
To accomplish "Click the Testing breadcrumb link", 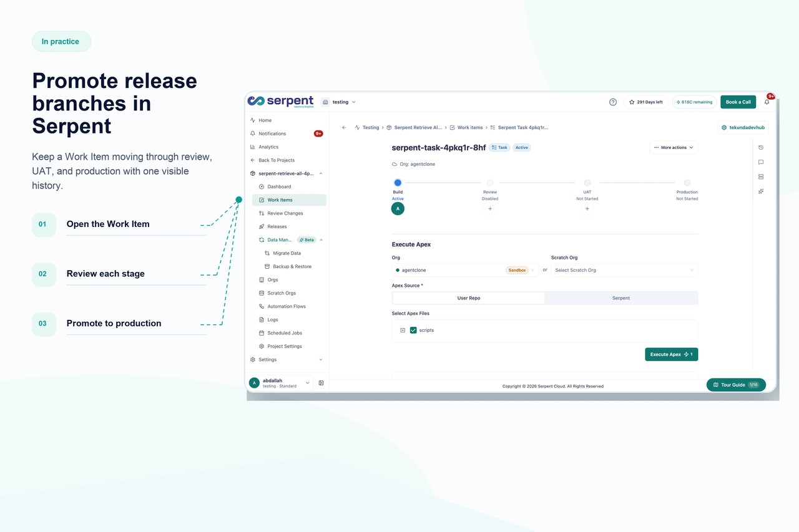I will click(367, 127).
